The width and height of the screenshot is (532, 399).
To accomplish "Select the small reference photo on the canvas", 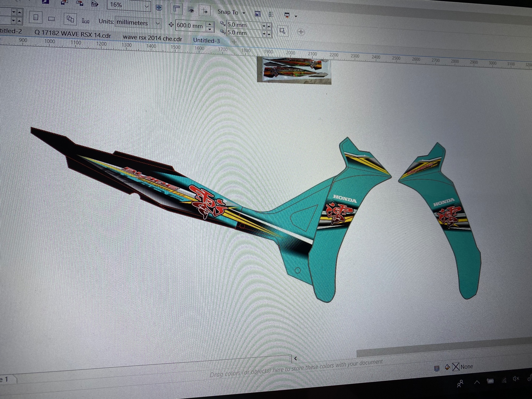I will [294, 70].
